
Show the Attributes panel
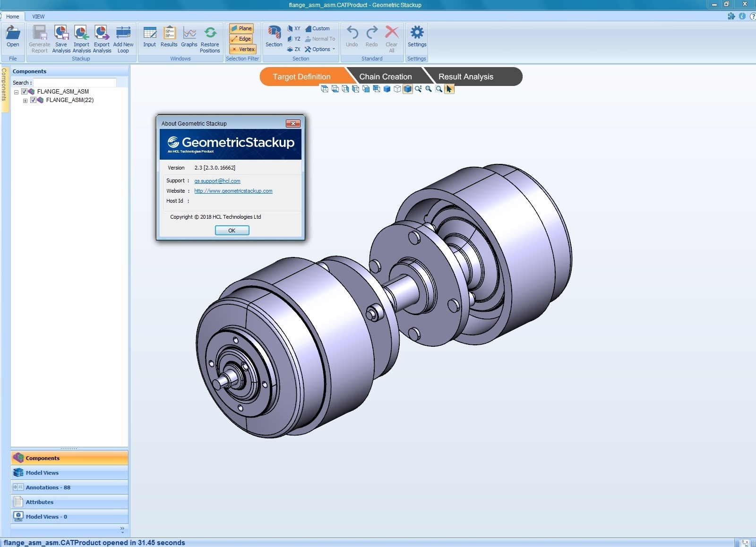tap(69, 502)
